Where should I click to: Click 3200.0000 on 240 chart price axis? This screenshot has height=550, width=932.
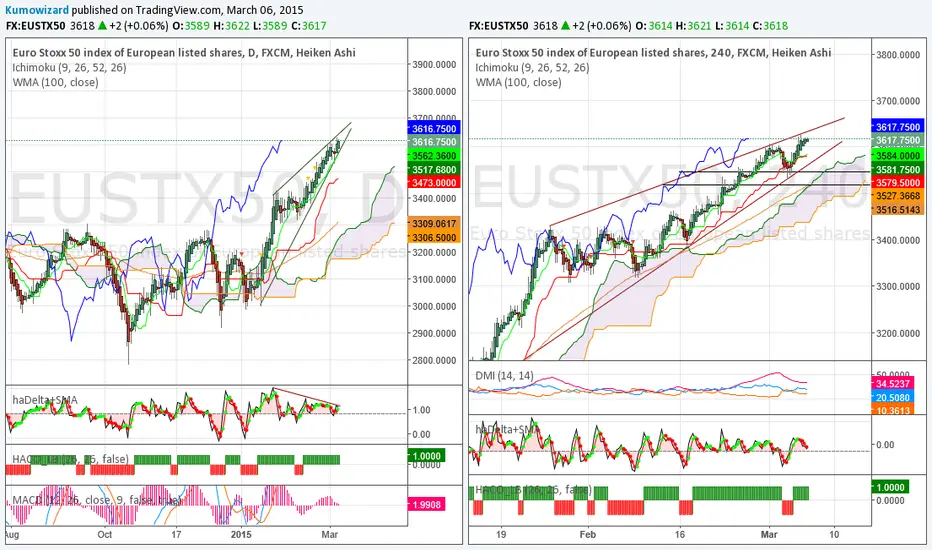pos(898,333)
